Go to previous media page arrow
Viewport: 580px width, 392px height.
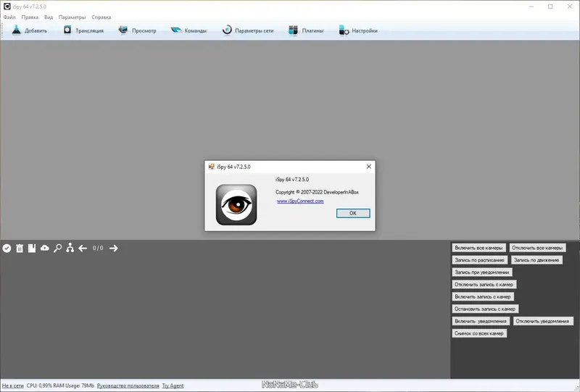tap(83, 248)
